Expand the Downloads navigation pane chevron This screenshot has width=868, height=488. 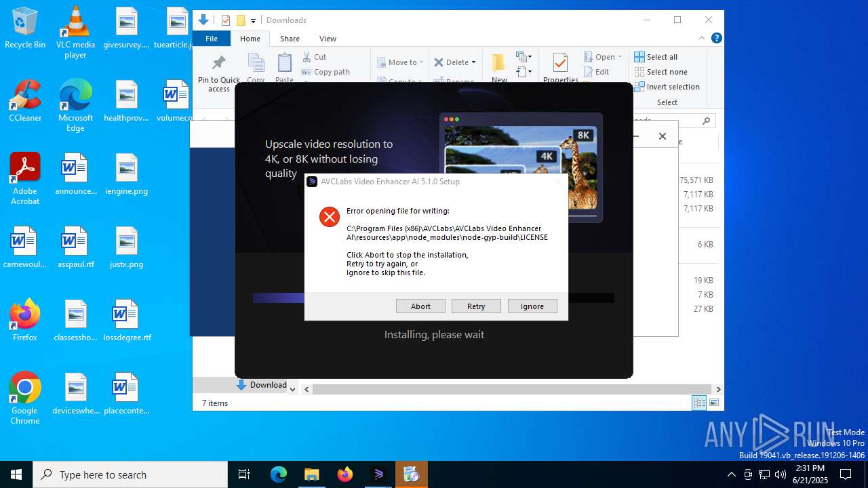[x=292, y=389]
